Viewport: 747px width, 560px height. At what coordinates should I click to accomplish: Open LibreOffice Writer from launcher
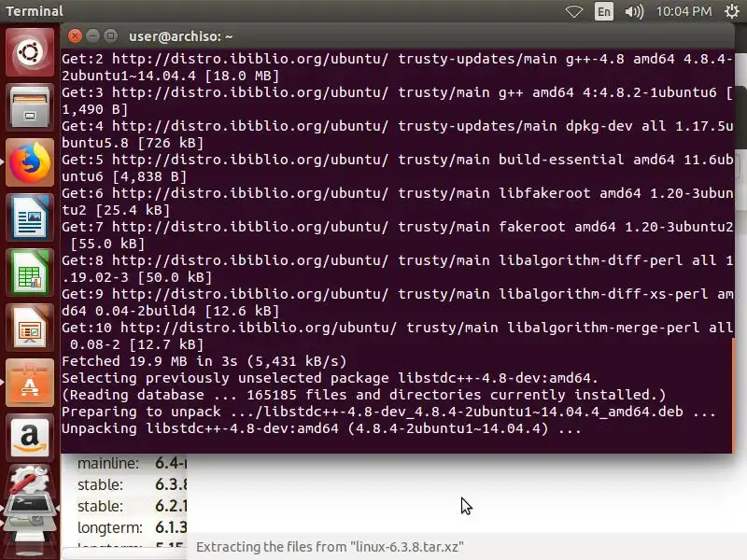click(30, 217)
